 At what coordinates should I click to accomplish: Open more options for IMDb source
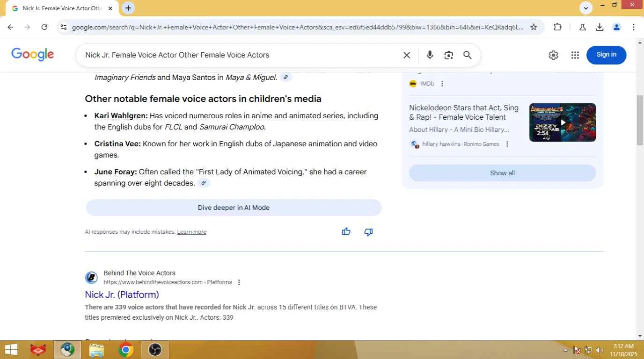[x=442, y=84]
